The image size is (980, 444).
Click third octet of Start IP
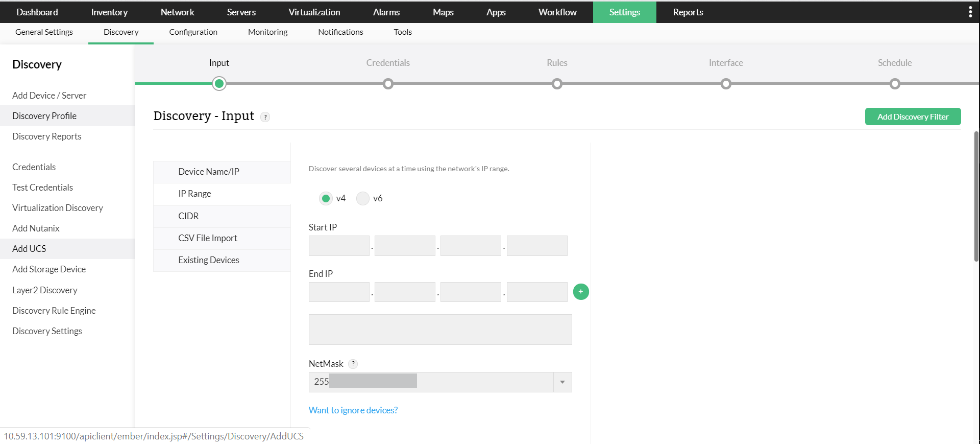tap(471, 246)
